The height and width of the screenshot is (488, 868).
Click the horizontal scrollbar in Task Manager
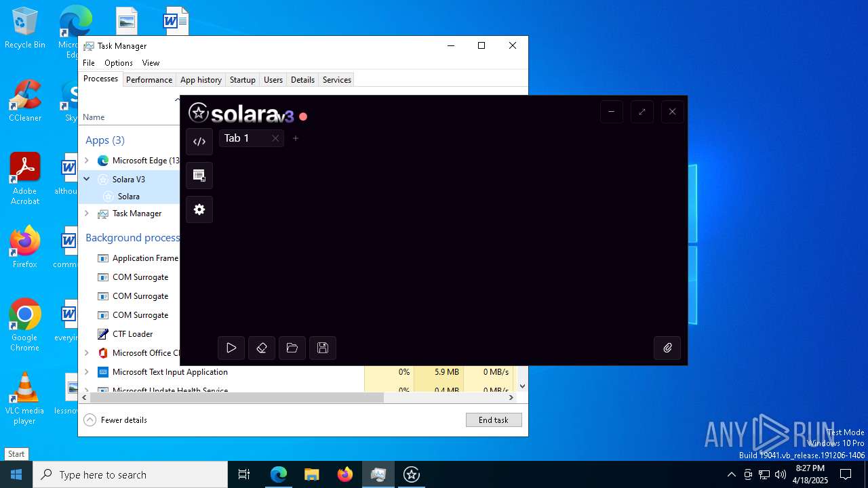tap(237, 398)
